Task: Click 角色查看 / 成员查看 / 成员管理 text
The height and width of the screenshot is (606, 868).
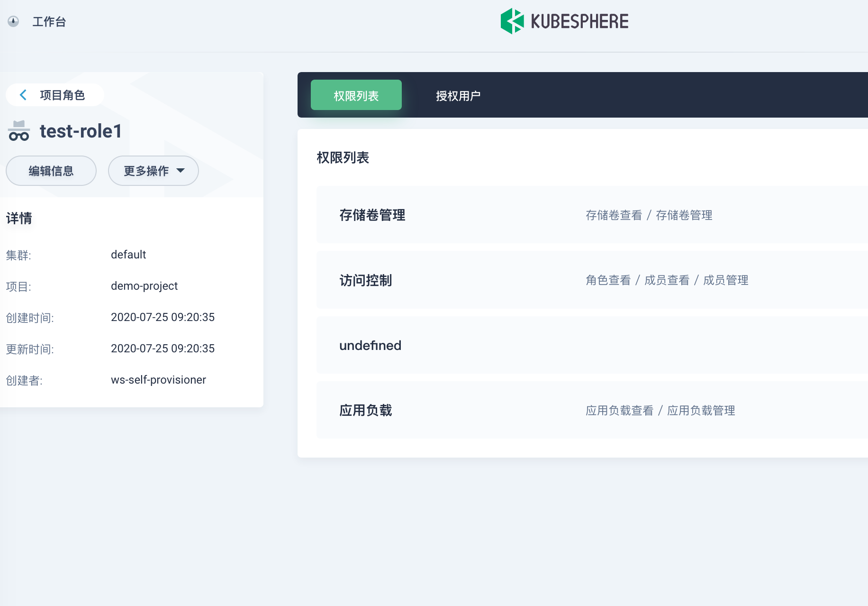Action: point(667,280)
